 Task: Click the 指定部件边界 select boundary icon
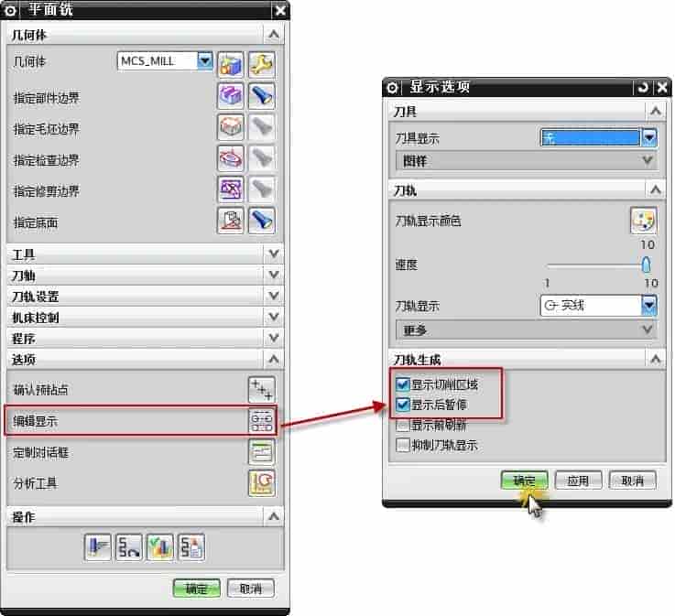[231, 96]
